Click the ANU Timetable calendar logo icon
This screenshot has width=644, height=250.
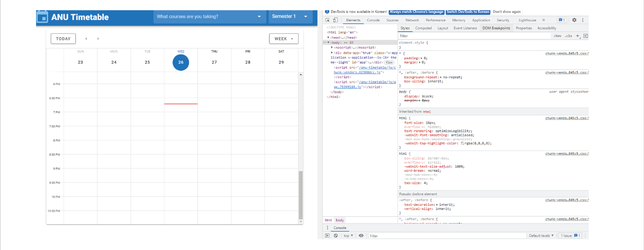tap(42, 17)
